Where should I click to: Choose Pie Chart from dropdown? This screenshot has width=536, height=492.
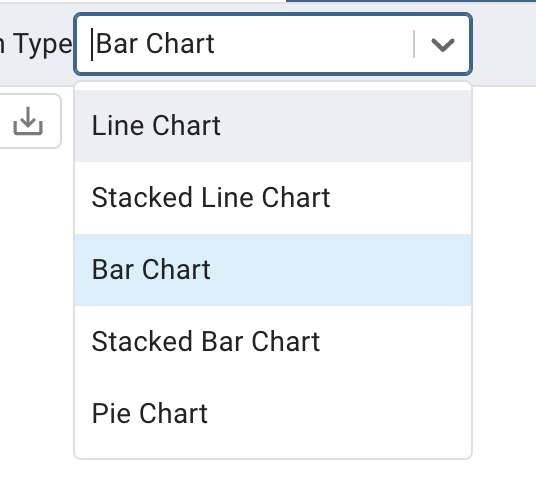pyautogui.click(x=273, y=414)
